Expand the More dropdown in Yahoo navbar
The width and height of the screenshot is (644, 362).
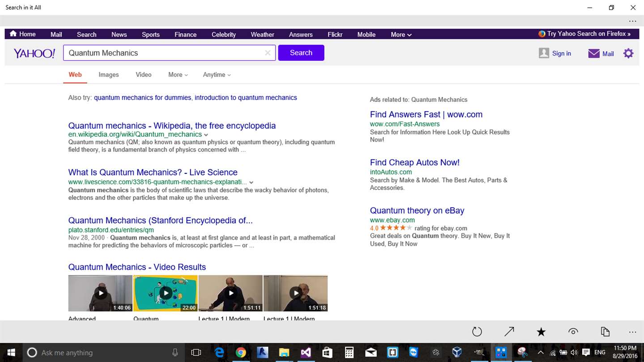click(401, 34)
